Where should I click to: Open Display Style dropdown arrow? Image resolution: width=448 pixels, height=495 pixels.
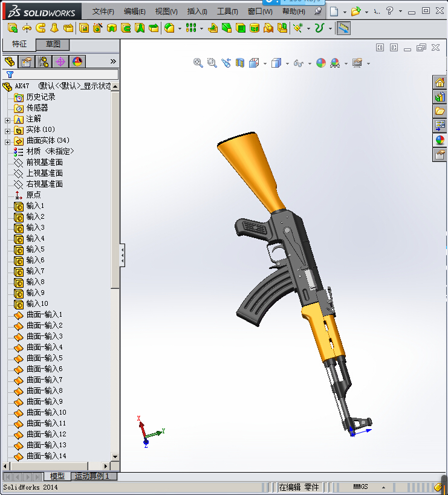pyautogui.click(x=287, y=64)
